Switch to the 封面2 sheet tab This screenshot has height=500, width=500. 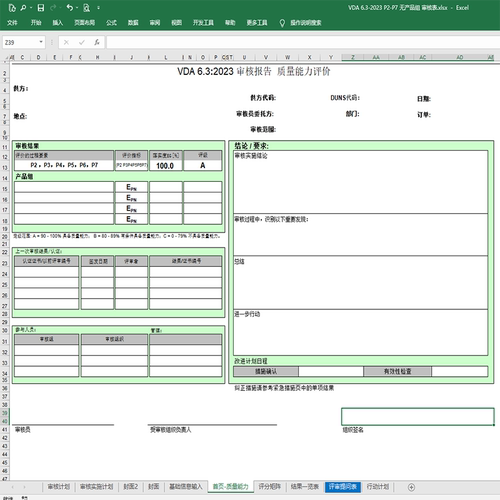(131, 487)
